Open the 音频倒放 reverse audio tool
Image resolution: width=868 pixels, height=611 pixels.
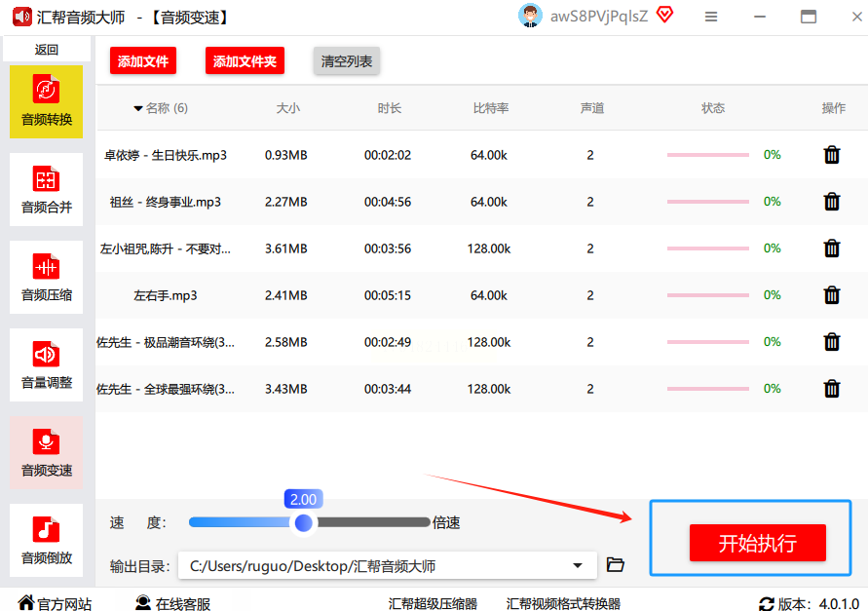tap(46, 541)
